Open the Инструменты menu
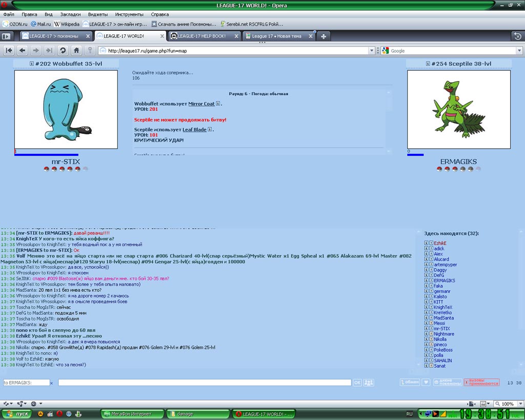 pyautogui.click(x=129, y=14)
